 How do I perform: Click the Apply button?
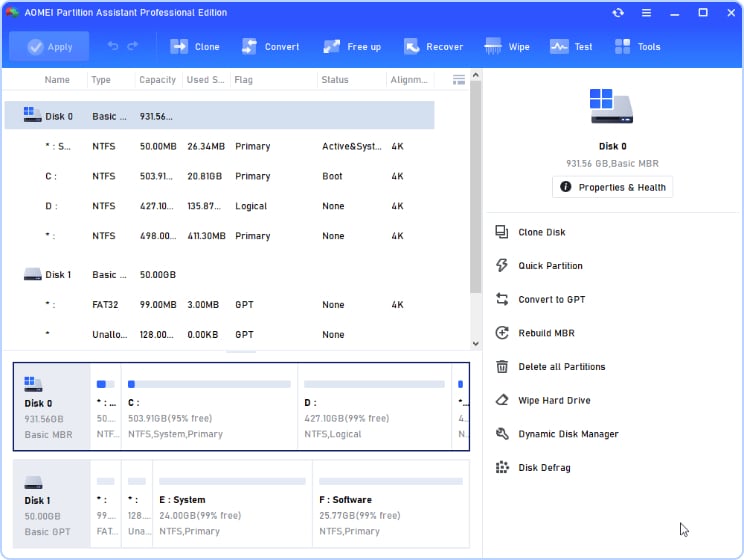(49, 47)
